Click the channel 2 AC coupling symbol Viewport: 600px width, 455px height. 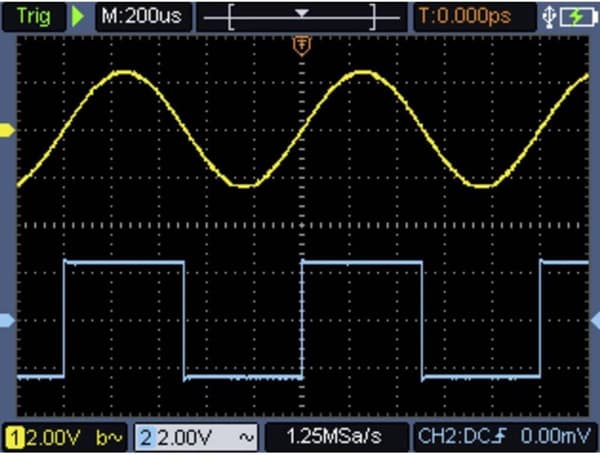tap(247, 437)
